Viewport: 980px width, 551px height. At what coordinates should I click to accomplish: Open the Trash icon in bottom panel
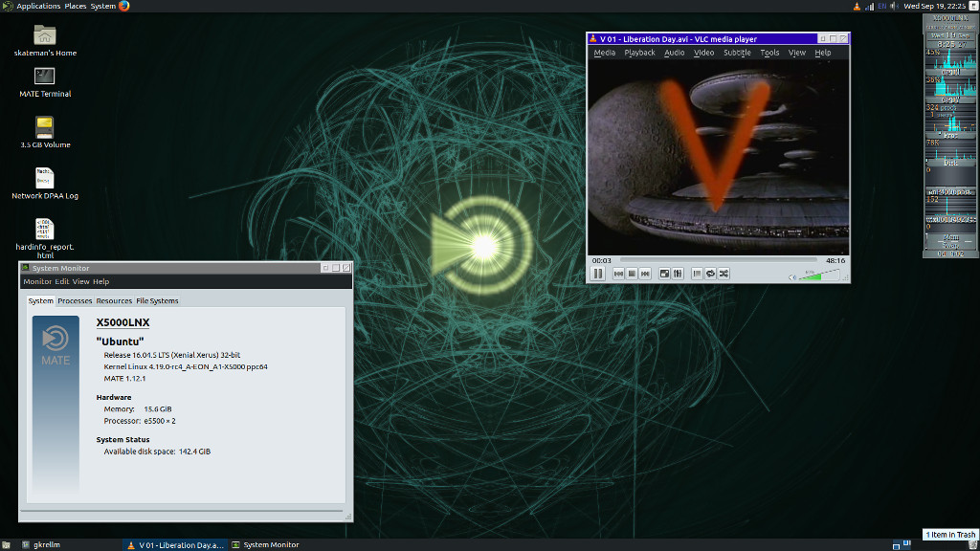point(972,545)
